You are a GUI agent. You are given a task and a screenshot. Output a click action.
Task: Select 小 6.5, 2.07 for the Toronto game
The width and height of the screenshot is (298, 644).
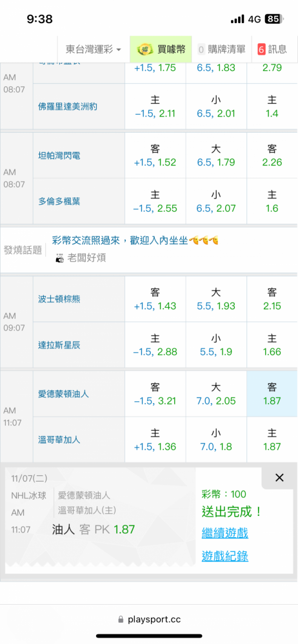[x=216, y=201]
